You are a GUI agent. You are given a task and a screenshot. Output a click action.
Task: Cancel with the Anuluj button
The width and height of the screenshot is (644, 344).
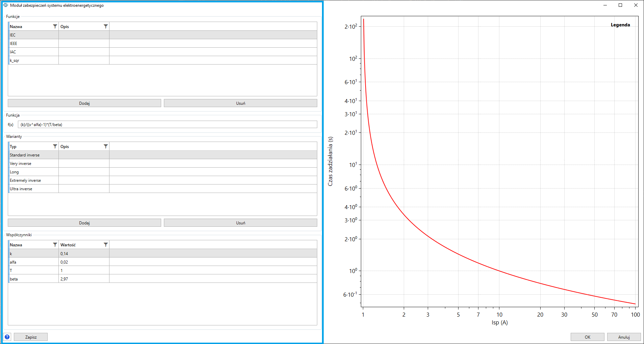pos(624,337)
